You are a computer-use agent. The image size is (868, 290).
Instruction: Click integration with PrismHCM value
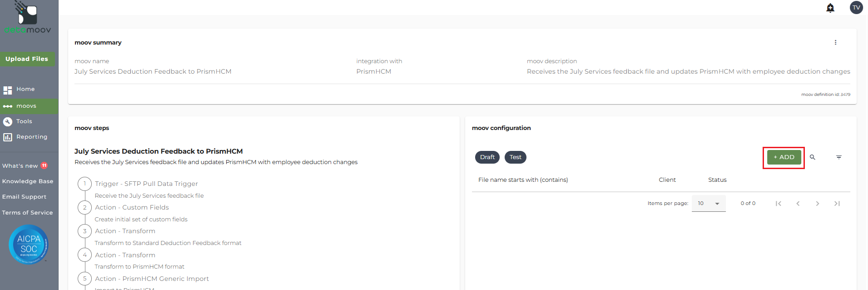(x=373, y=71)
